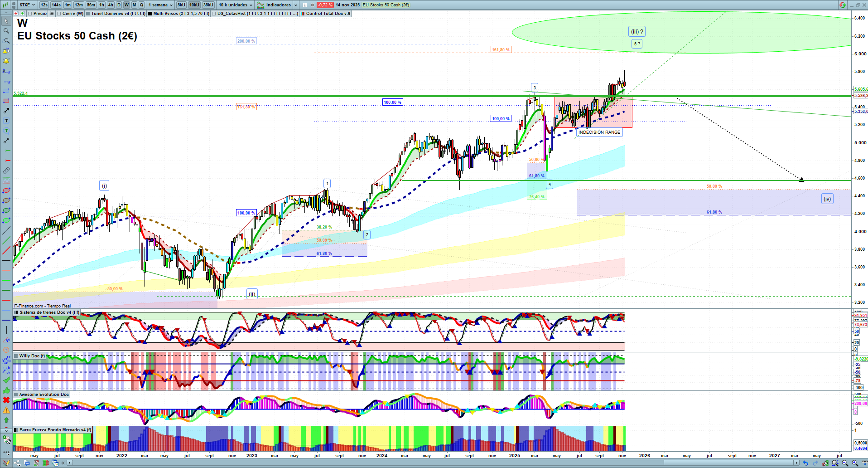Expand the Indicadores arrow dropdown
The image size is (868, 468).
tap(296, 5)
